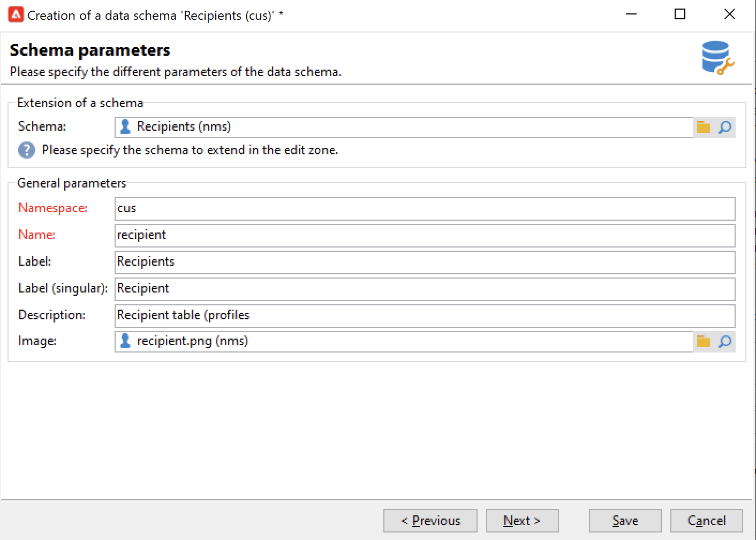The height and width of the screenshot is (540, 756).
Task: Click the blue help question mark icon
Action: 27,150
